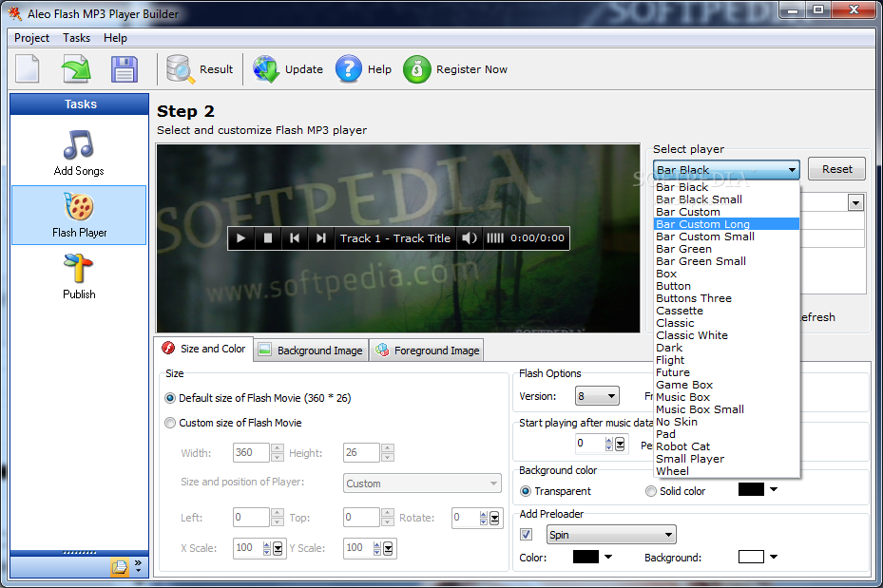Screen dimensions: 883x588
Task: Collapse the Select player dropdown
Action: click(792, 169)
